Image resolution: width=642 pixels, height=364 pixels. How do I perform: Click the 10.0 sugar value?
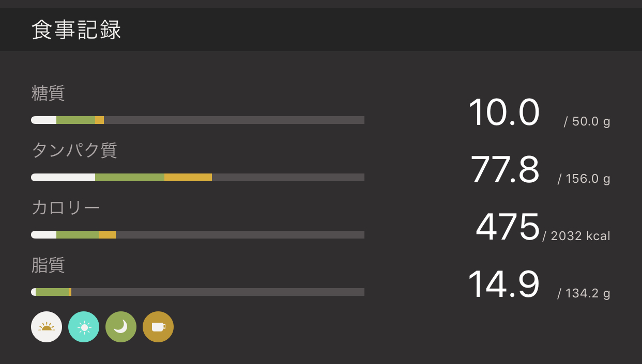[503, 113]
